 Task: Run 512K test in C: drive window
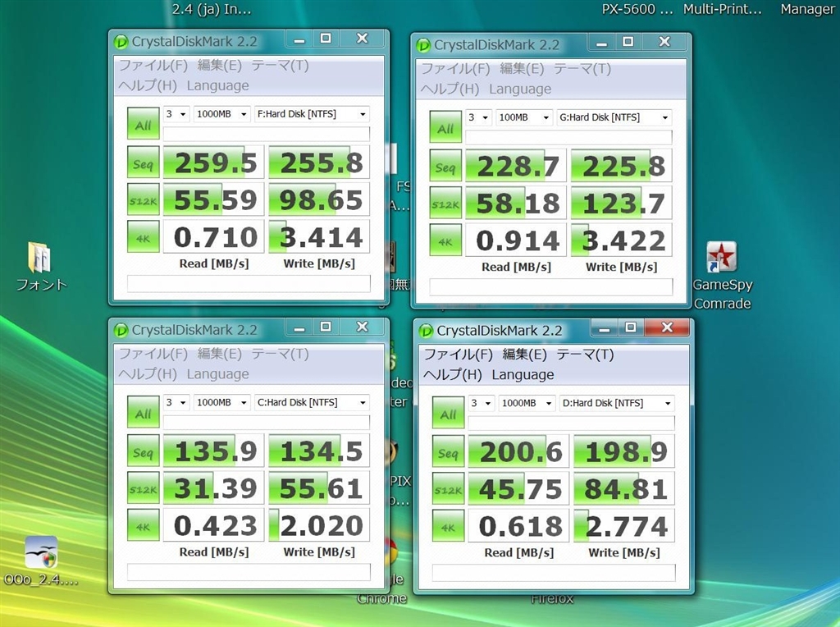pos(143,487)
